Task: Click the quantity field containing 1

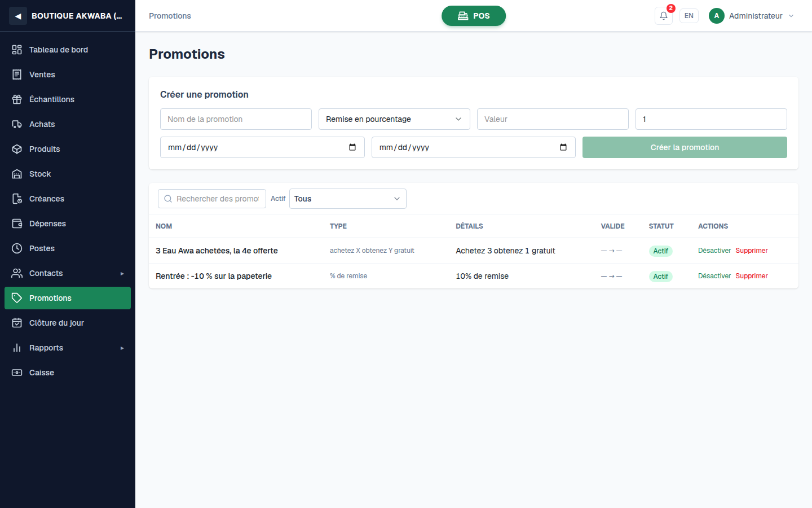Action: point(711,119)
